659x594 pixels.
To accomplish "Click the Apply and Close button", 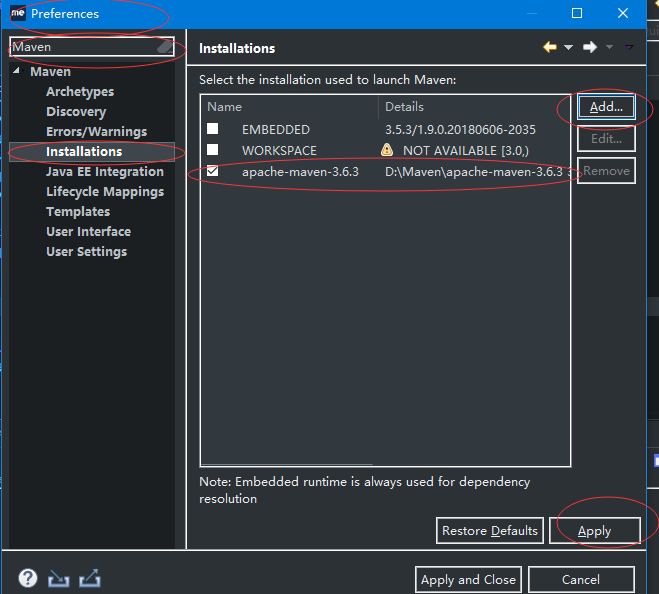I will click(x=468, y=580).
